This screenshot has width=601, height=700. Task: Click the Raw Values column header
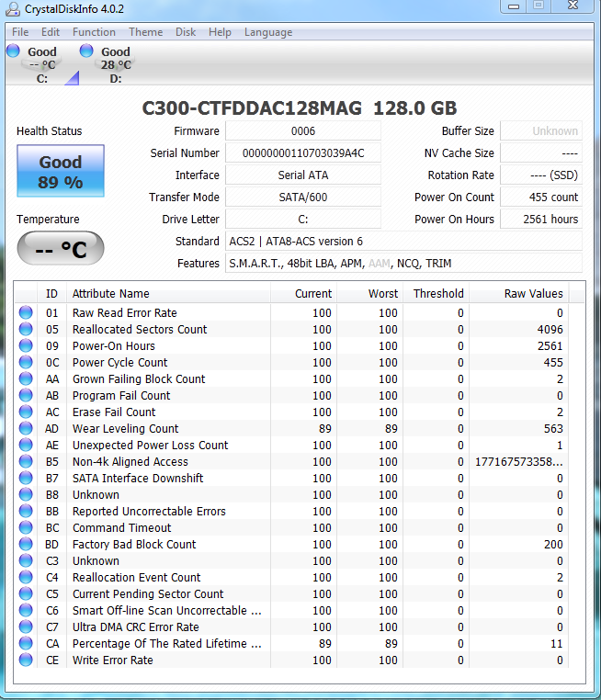[519, 293]
